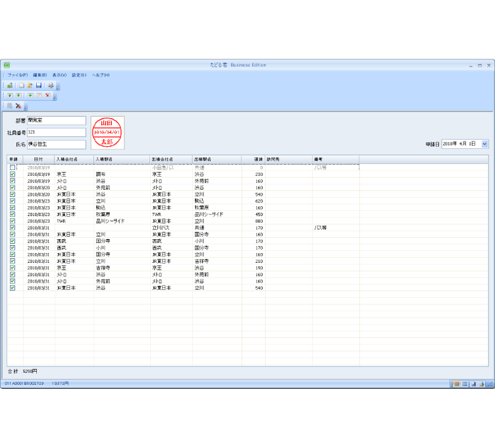This screenshot has height=448, width=495.
Task: Click the 出場会社名 column header
Action: pos(171,159)
